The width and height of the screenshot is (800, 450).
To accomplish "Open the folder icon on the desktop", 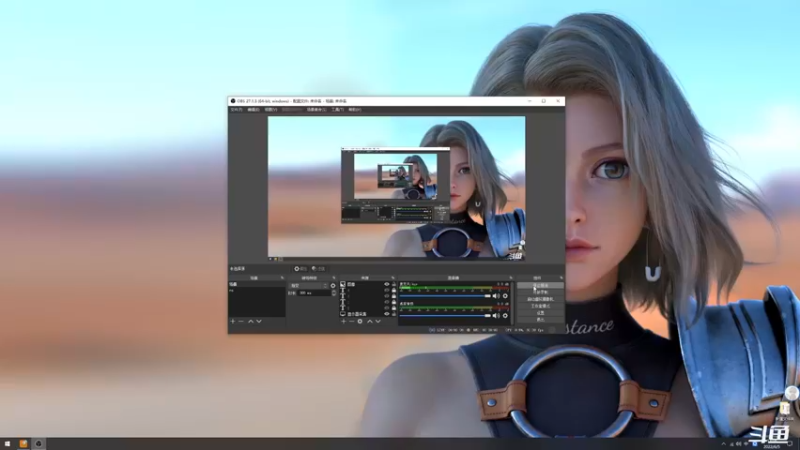I will (x=784, y=408).
